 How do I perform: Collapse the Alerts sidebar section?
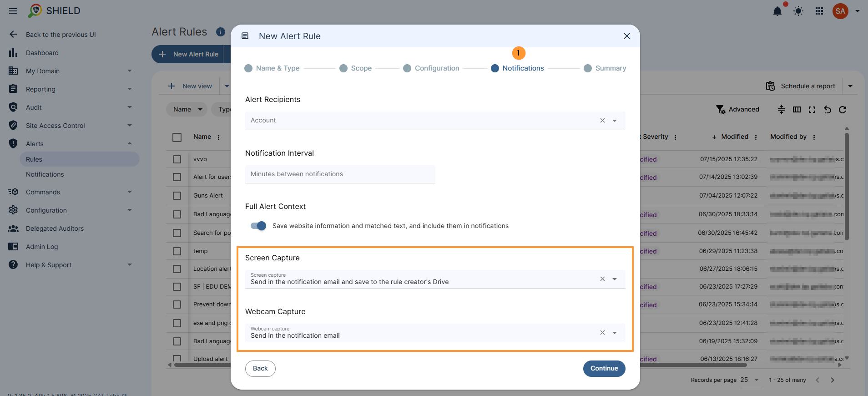pos(130,144)
